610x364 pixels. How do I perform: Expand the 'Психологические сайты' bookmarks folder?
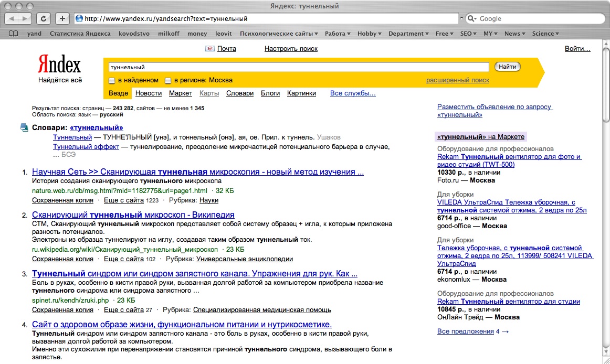tap(279, 34)
